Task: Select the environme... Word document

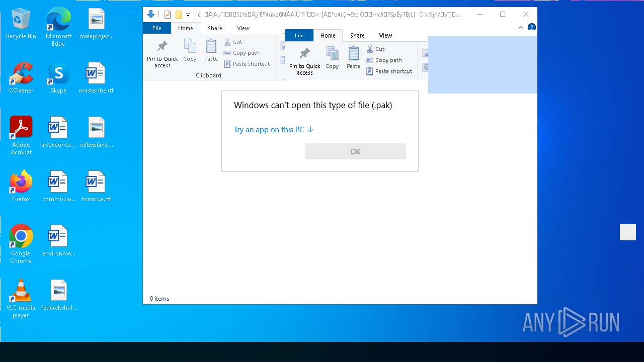Action: point(58,241)
